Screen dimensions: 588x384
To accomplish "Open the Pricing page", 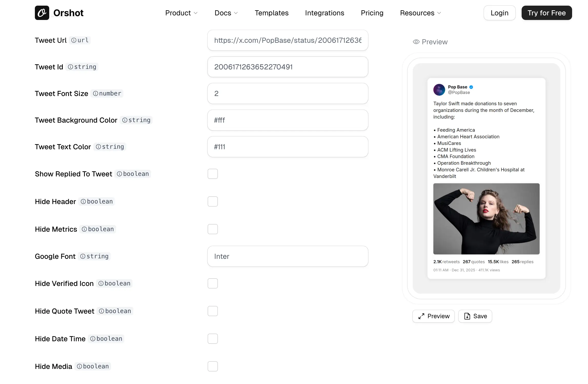I will 372,13.
